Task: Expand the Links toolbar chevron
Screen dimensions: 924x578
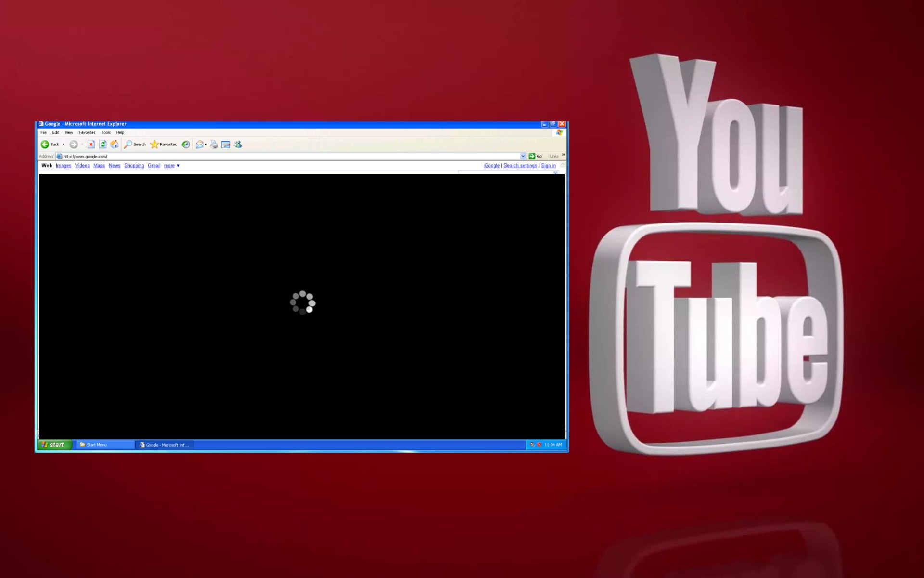Action: click(x=563, y=155)
